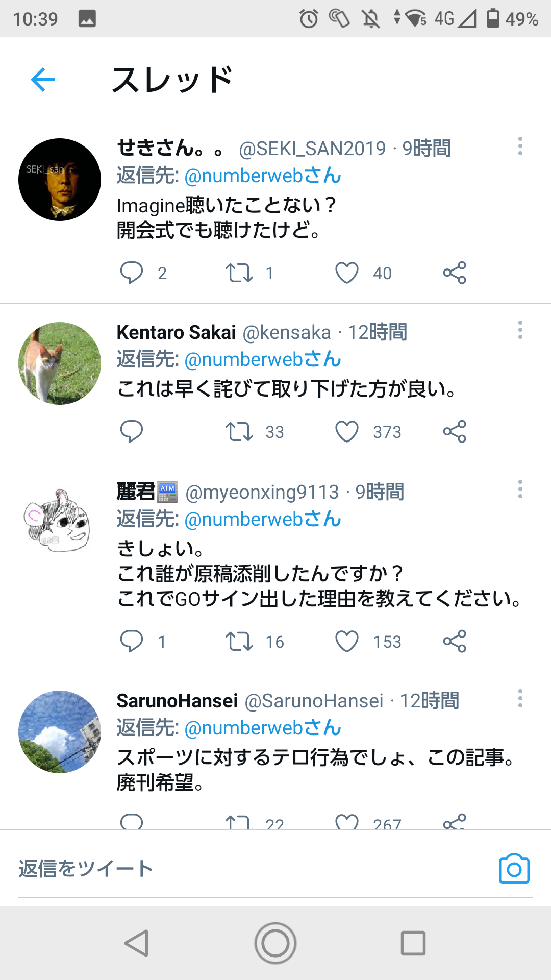Reply to Kentaro Sakai's tweet
The height and width of the screenshot is (980, 551).
click(131, 431)
